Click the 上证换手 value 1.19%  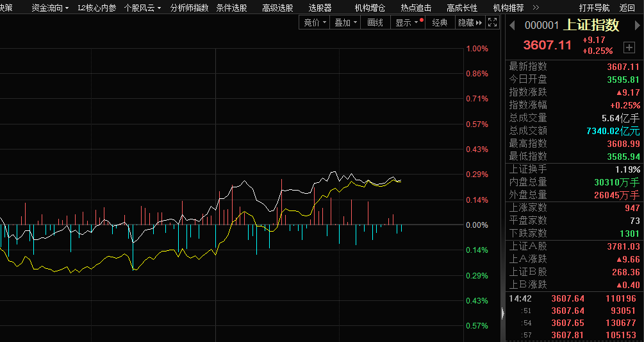pyautogui.click(x=627, y=169)
